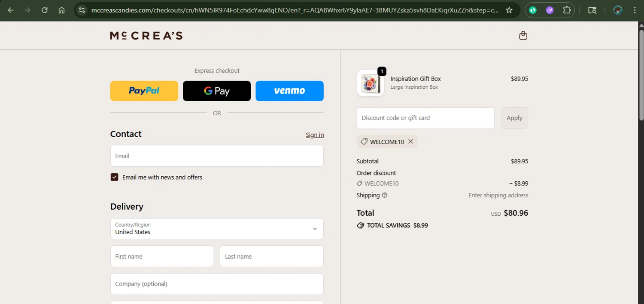Click the '$80.96' total amount

[x=516, y=213]
